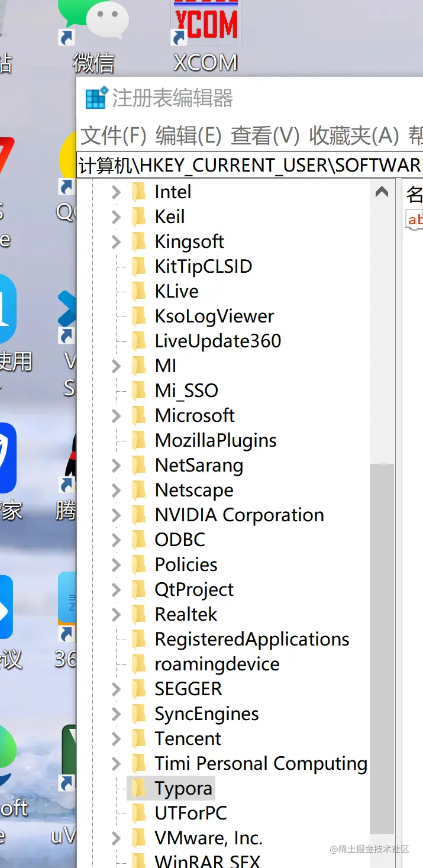Open the 查看(V) menu
Screen dimensions: 423x868
click(x=265, y=136)
